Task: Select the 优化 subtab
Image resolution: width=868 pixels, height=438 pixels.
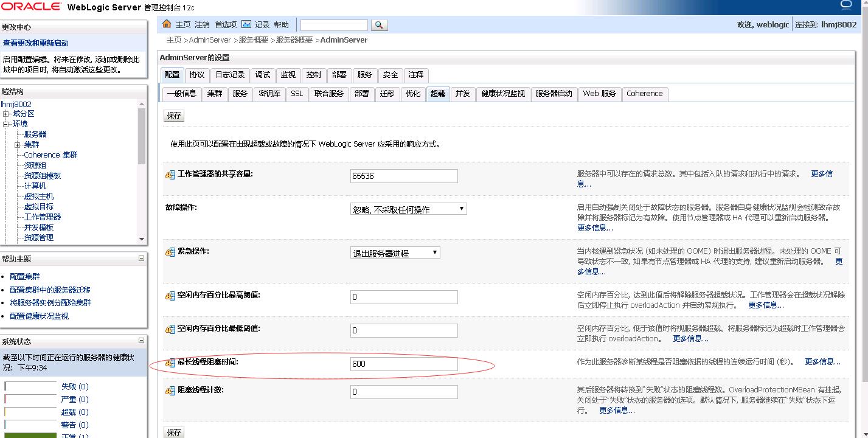Action: [x=413, y=94]
